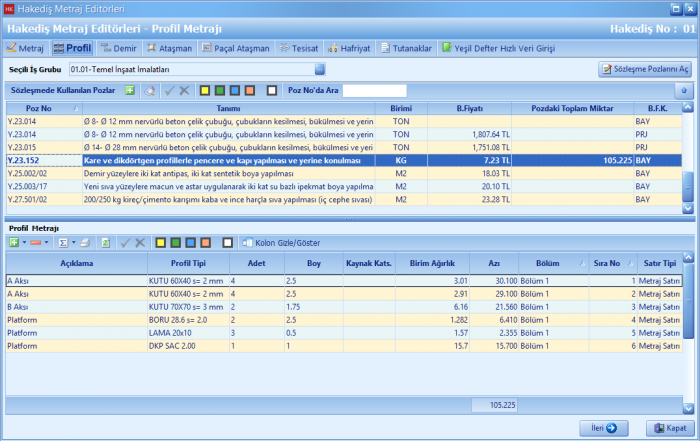Open dropdown arrow next to add row icon
Viewport: 700px width, 441px height.
tap(24, 242)
